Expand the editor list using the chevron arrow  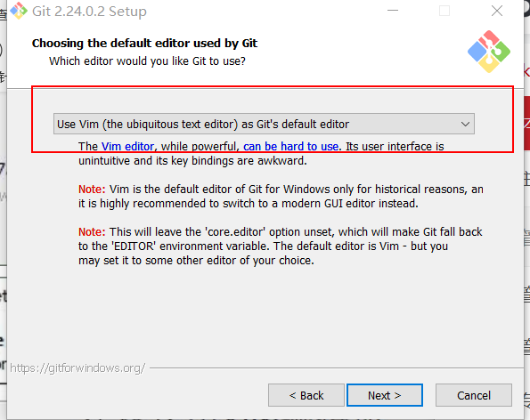465,124
